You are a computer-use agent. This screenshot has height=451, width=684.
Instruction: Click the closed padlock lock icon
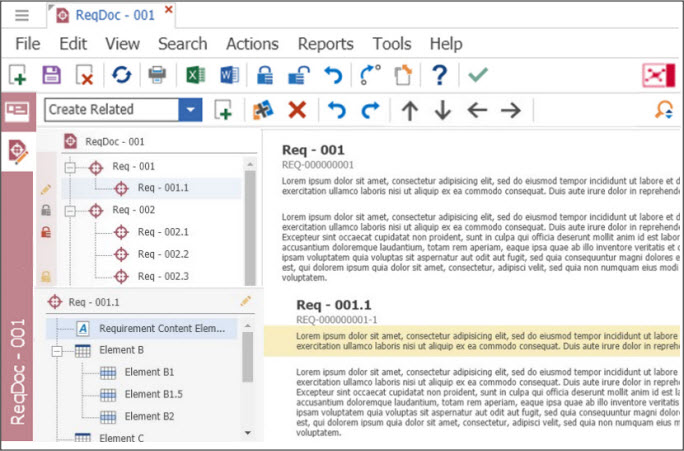click(x=264, y=75)
